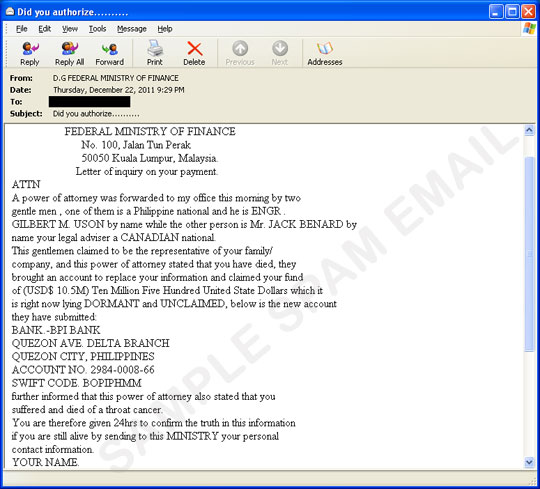Click the scrollbar up arrow
Image resolution: width=540 pixels, height=489 pixels.
click(x=529, y=130)
